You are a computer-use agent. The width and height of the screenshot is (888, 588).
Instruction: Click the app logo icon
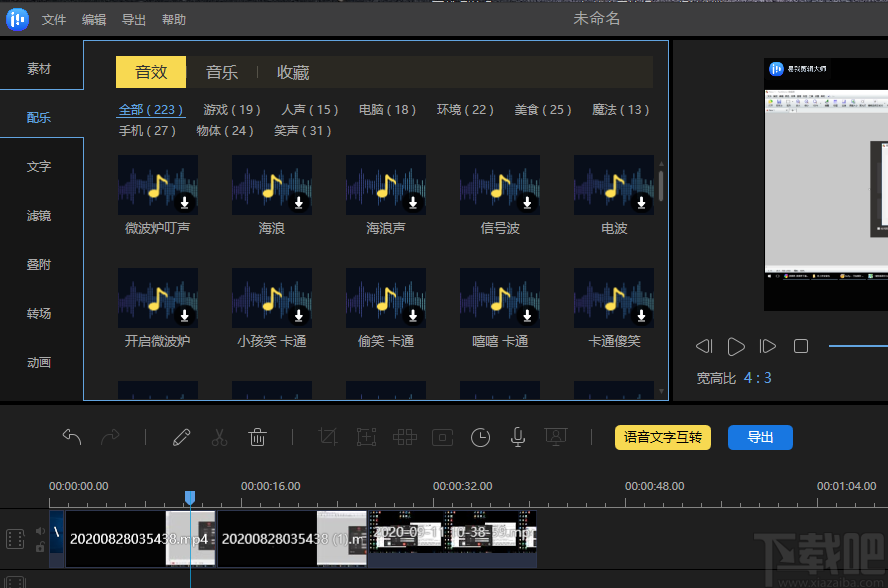(x=17, y=19)
